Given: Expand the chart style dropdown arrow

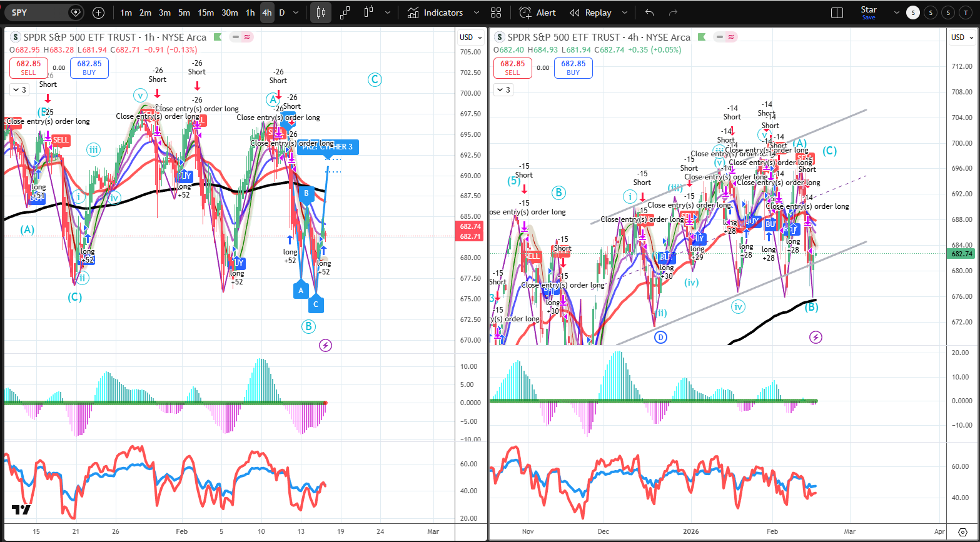Looking at the screenshot, I should tap(388, 13).
